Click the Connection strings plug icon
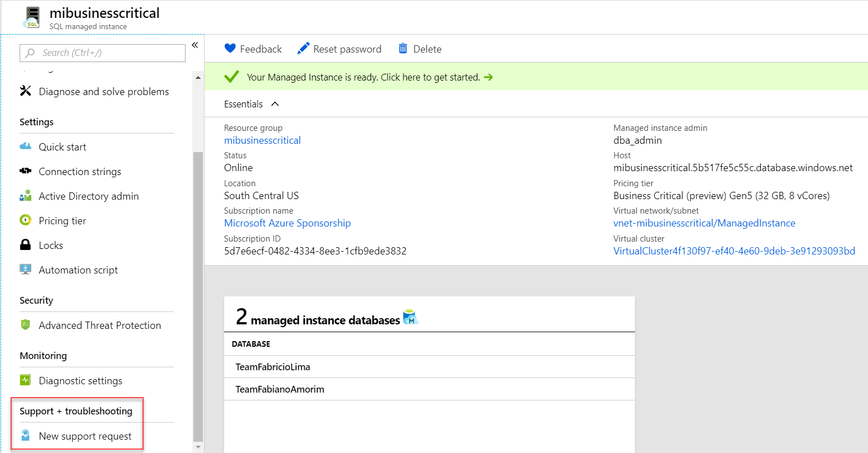Screen dimensions: 868x453 (26, 171)
